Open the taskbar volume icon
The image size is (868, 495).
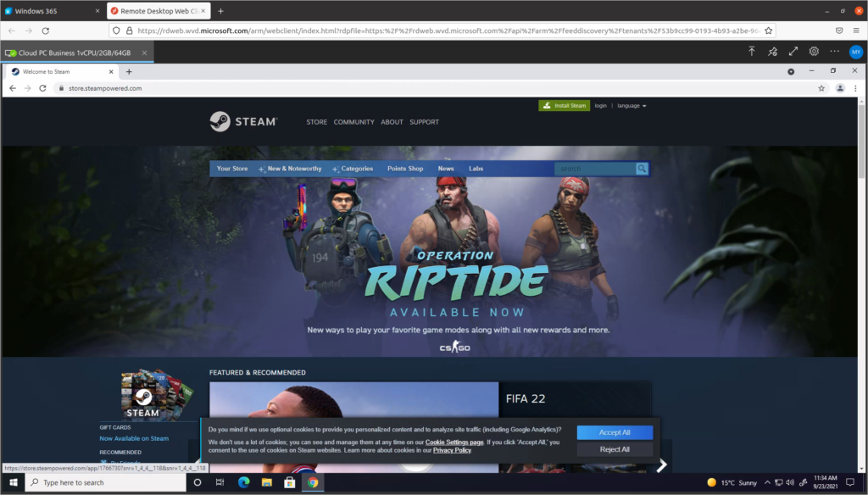click(x=790, y=482)
